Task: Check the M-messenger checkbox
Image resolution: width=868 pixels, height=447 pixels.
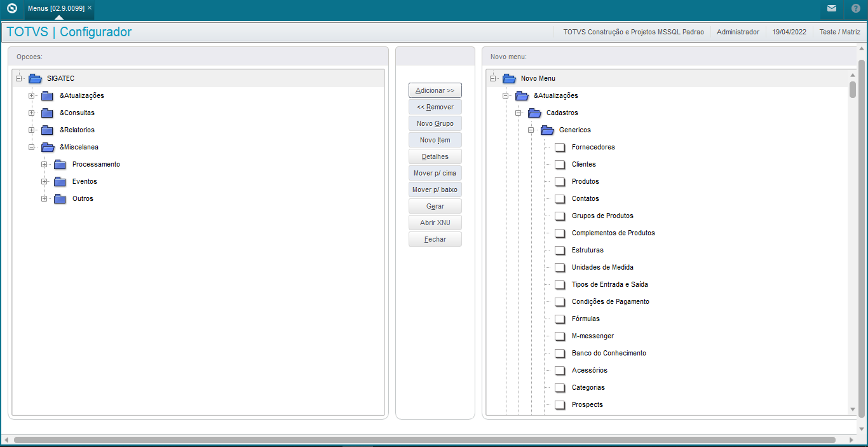Action: pyautogui.click(x=560, y=336)
